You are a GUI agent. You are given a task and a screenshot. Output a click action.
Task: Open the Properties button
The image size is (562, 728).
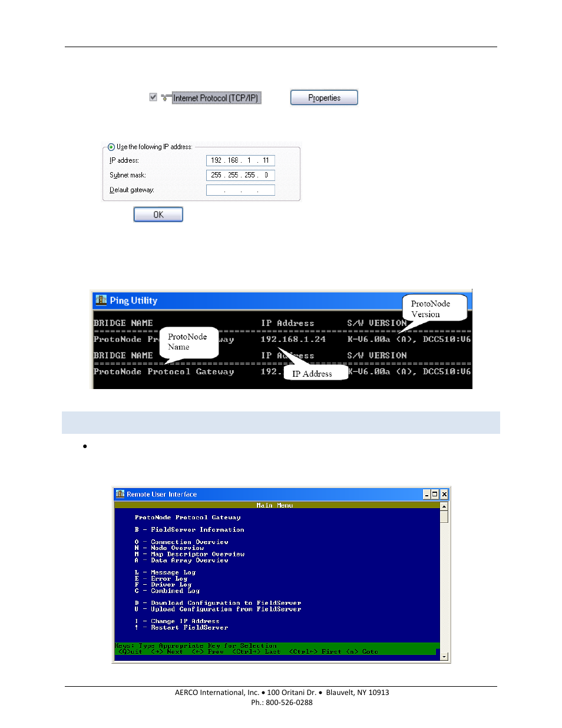pyautogui.click(x=324, y=98)
